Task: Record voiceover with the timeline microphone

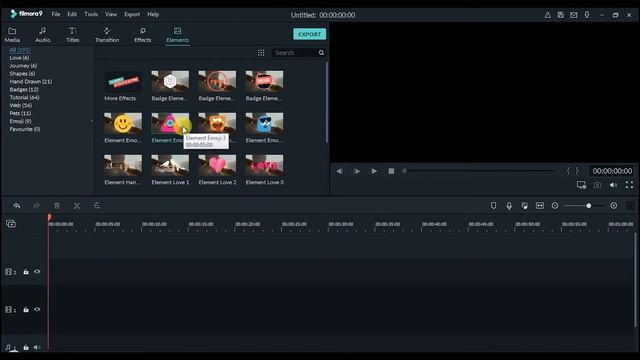Action: coord(509,206)
